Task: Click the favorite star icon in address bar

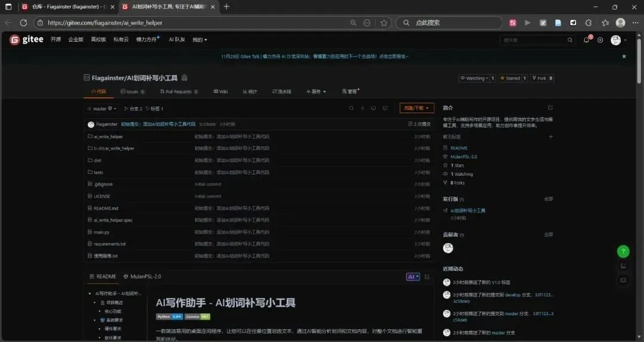Action: [383, 23]
